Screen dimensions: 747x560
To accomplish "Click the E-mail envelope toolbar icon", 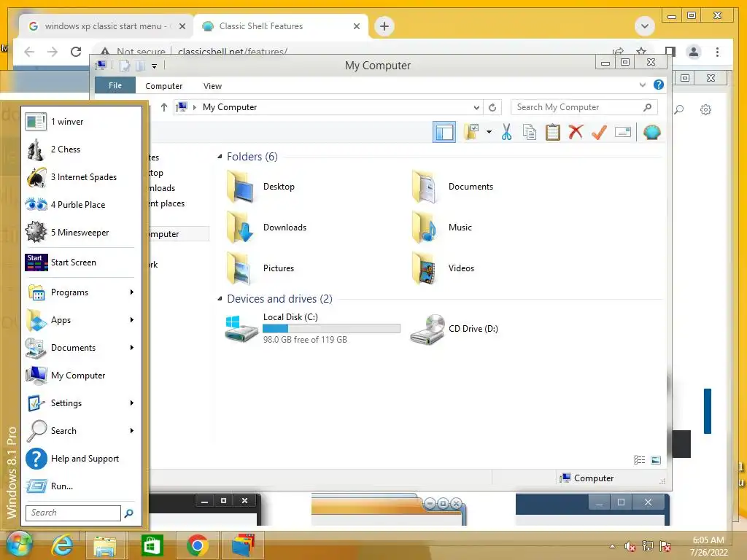I will 623,132.
